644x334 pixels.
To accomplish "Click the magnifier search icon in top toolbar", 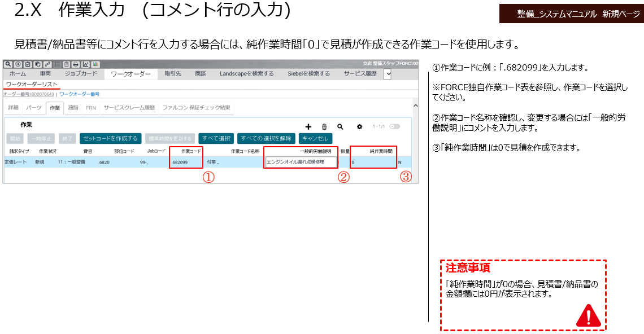I will [7, 64].
